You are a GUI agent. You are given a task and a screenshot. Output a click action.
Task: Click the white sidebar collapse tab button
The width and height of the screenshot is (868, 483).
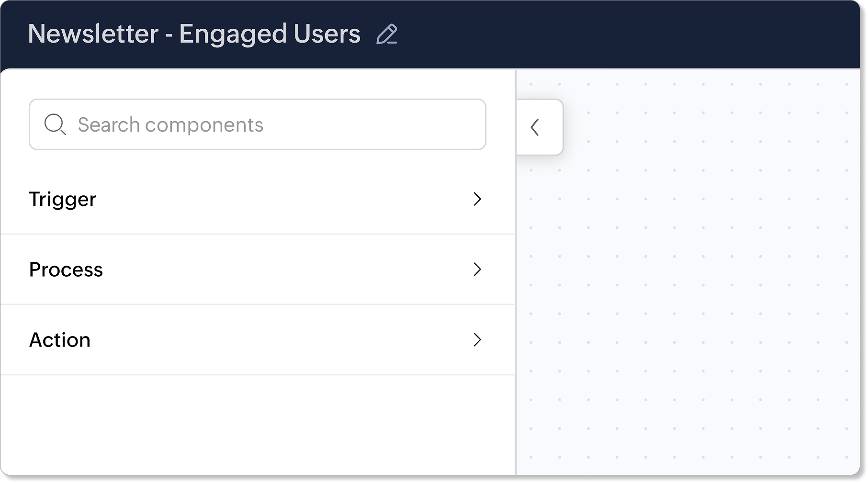coord(540,127)
